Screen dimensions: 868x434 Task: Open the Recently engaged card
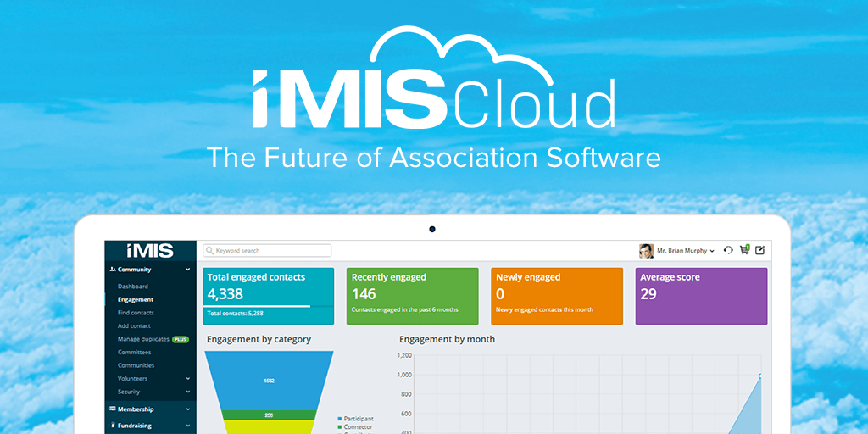coord(413,296)
